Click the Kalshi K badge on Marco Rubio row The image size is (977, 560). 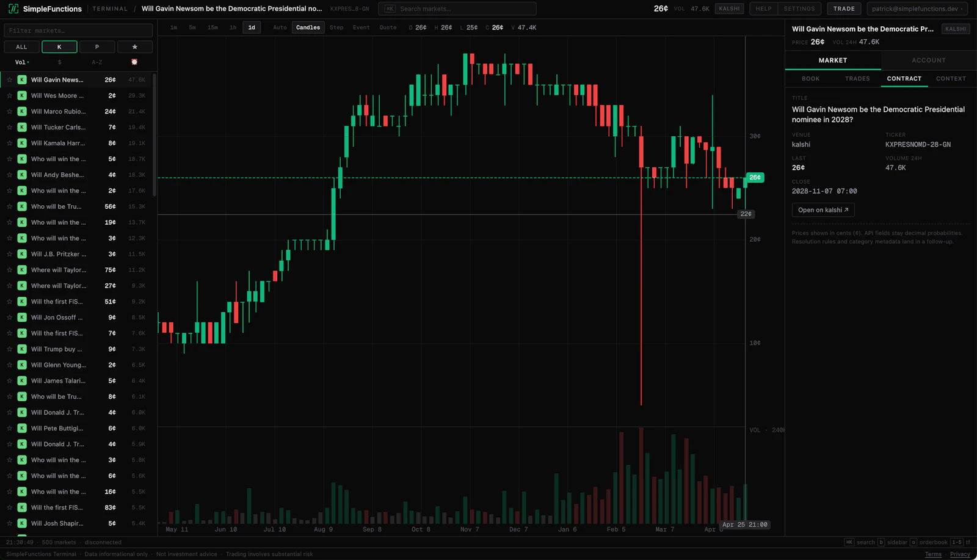(x=22, y=112)
